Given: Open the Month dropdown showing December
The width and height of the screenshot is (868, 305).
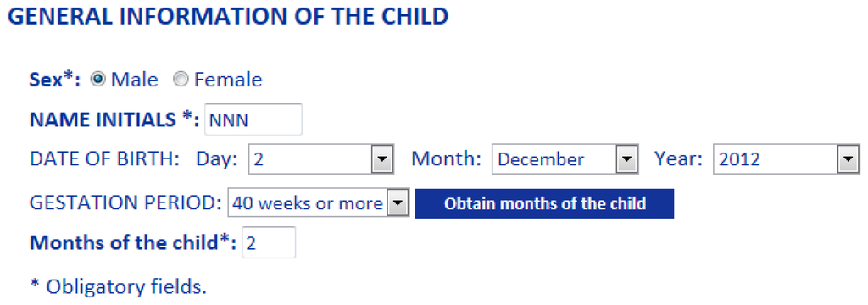Looking at the screenshot, I should click(565, 159).
